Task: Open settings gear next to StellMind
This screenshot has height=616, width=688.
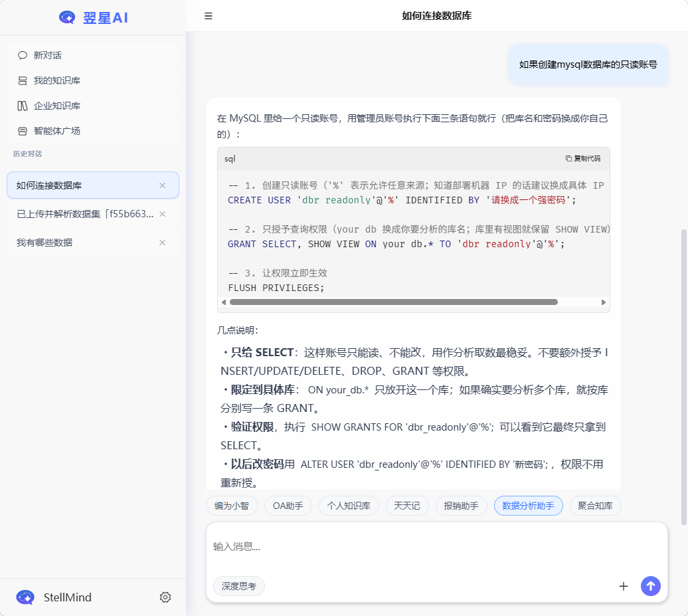Action: point(165,597)
